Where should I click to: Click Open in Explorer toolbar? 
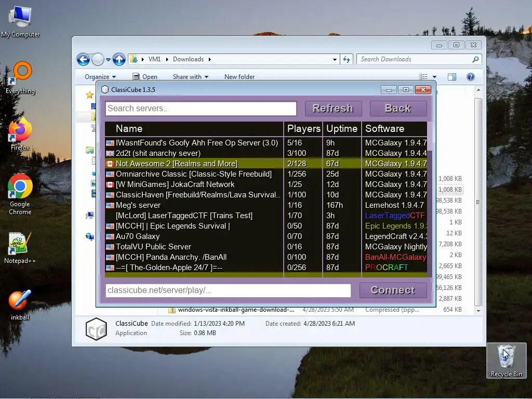(x=145, y=77)
